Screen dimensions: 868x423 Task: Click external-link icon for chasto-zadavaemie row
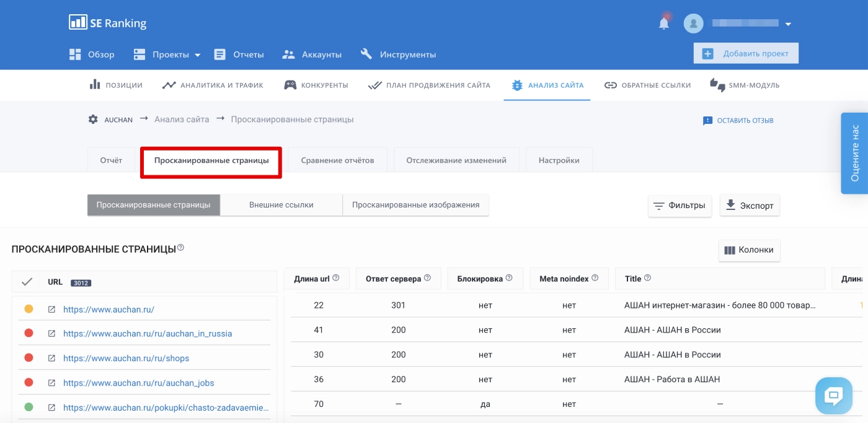click(x=51, y=408)
